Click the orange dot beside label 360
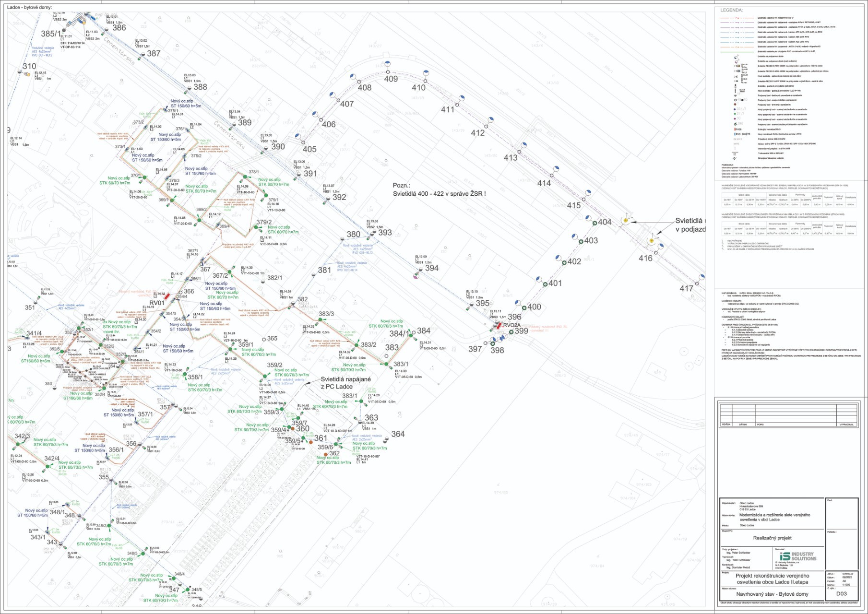This screenshot has width=868, height=614. pos(292,428)
